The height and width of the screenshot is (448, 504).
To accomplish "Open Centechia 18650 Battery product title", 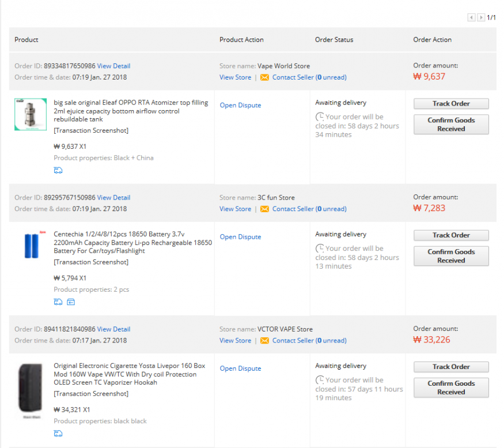I will (132, 243).
